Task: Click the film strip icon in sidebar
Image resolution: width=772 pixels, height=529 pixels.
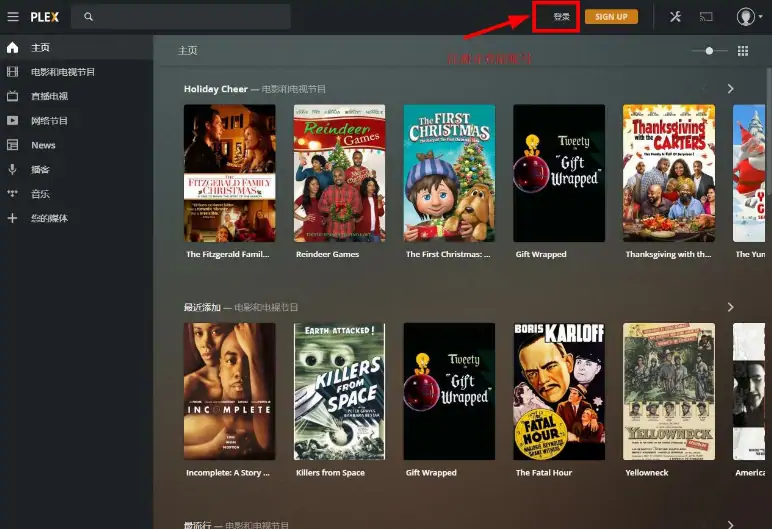Action: tap(12, 72)
